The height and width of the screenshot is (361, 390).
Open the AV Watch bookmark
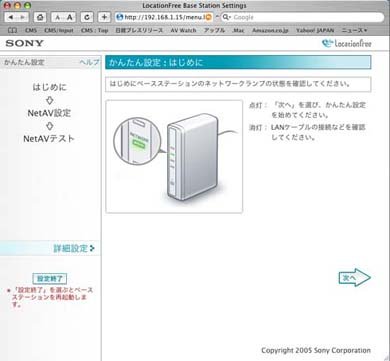(183, 30)
